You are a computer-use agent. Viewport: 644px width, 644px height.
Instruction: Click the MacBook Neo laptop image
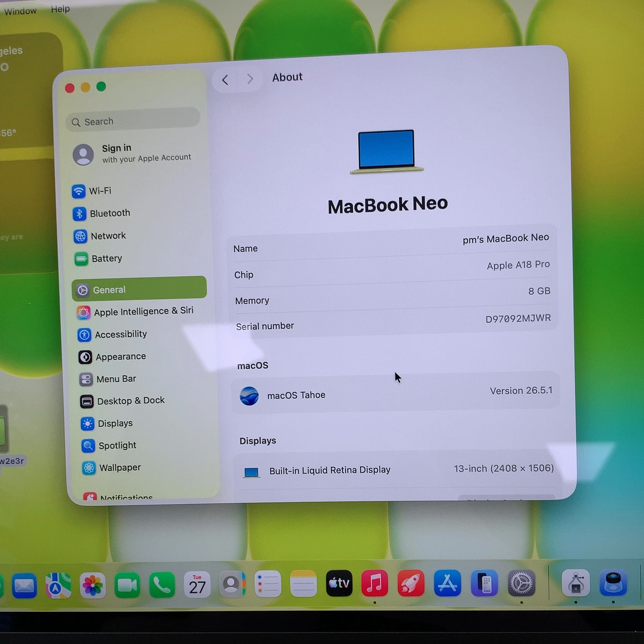point(387,152)
